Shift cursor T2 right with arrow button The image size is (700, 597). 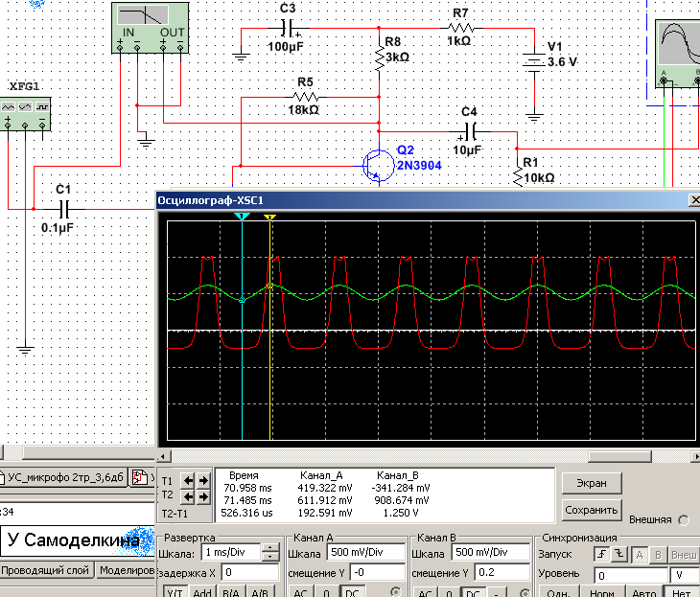click(x=202, y=496)
